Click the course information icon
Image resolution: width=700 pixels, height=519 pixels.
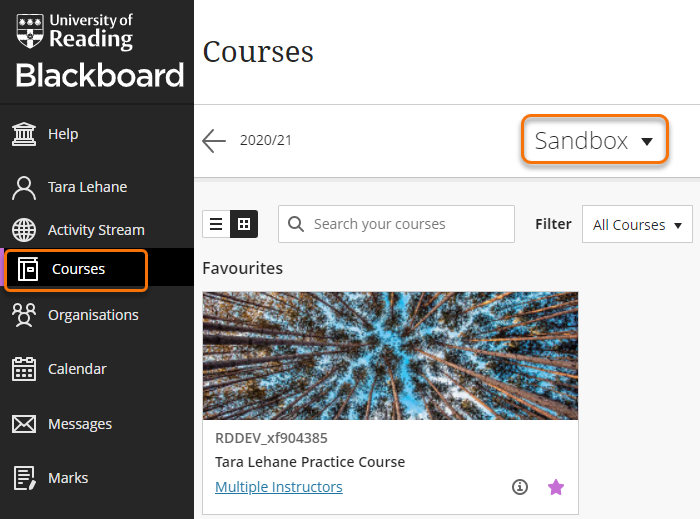point(519,487)
